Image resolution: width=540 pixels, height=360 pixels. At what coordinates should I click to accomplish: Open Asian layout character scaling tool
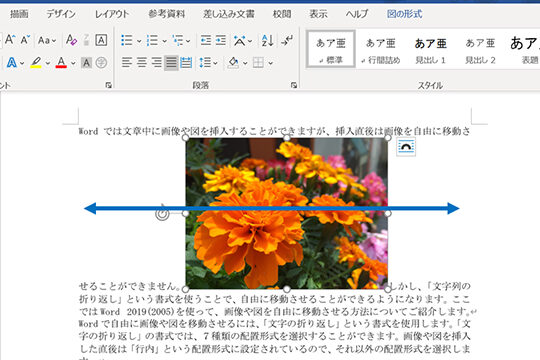pyautogui.click(x=239, y=40)
